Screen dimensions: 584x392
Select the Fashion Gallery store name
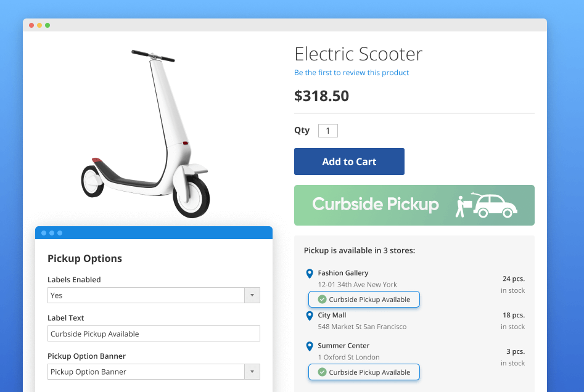click(343, 273)
